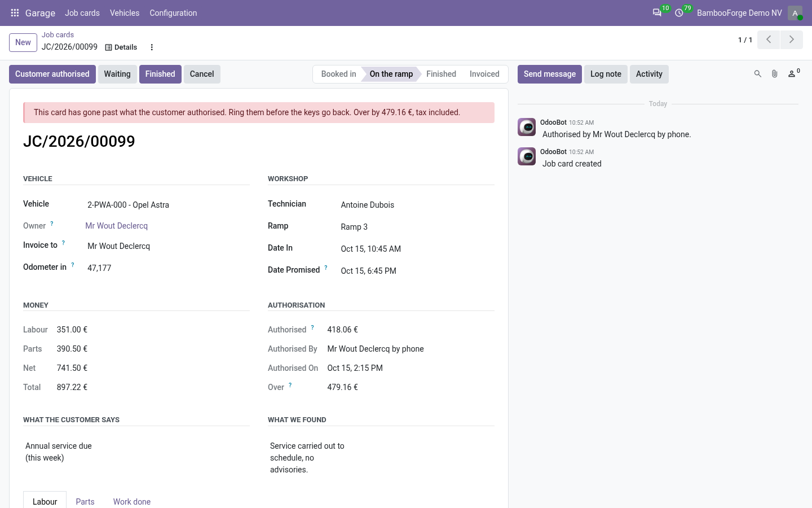Edit the Odometer in value 47,177
812x508 pixels.
[167, 268]
